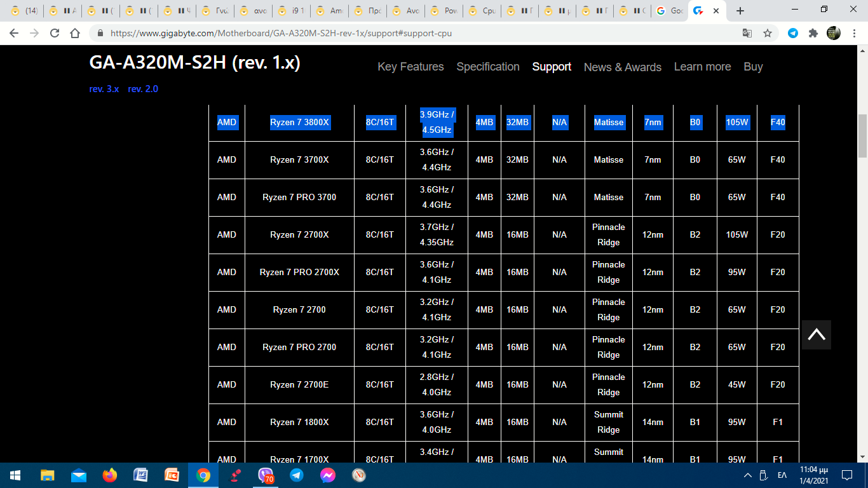Screen dimensions: 868x488
Task: Open Viber from the taskbar
Action: 266,475
